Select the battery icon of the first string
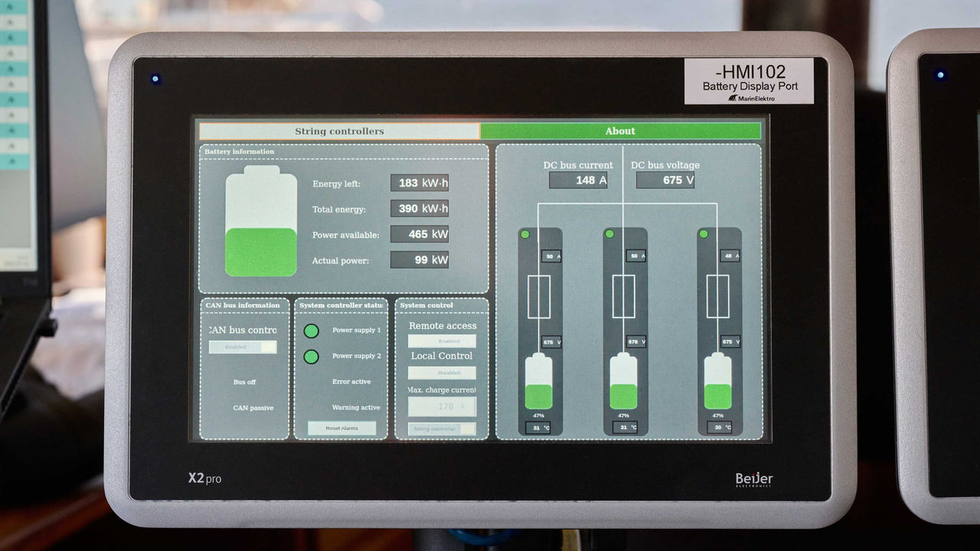The image size is (980, 551). [x=539, y=383]
